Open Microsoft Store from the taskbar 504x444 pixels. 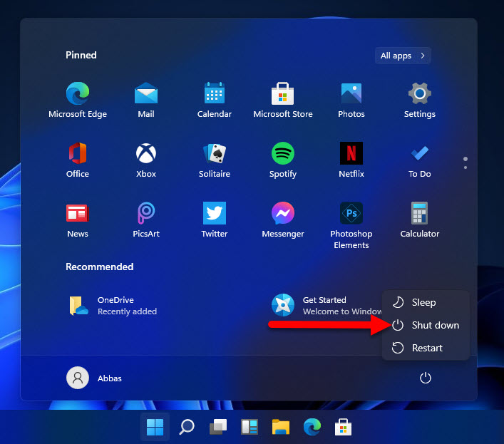coord(343,427)
